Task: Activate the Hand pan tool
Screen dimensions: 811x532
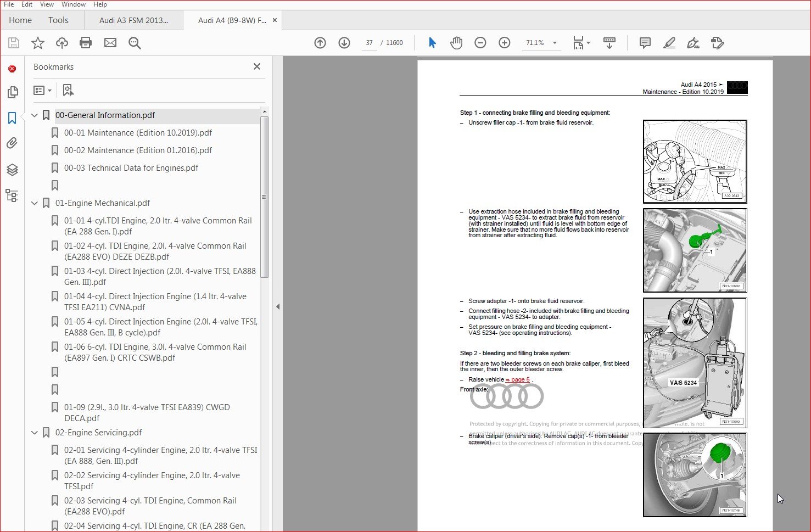Action: (456, 43)
